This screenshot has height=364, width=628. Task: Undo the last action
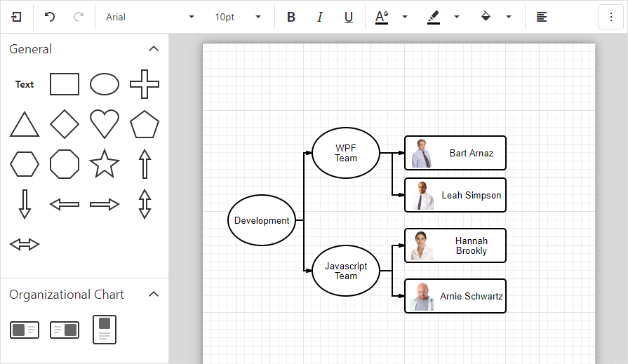(49, 17)
